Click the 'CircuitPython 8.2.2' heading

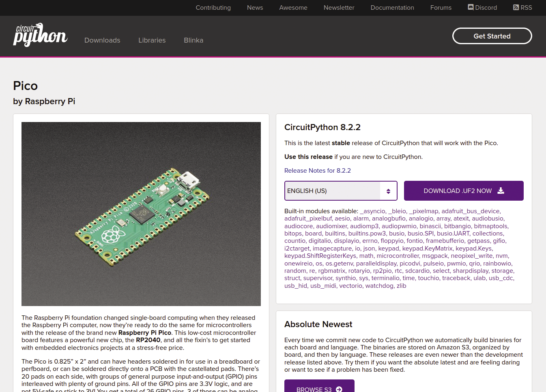(322, 127)
